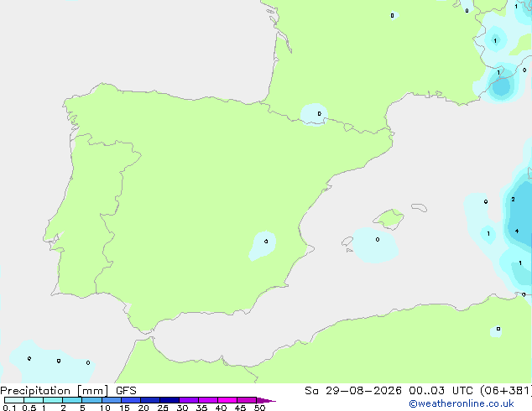The width and height of the screenshot is (532, 411).
Task: Click the '00..03 UTC' time text
Action: coord(441,391)
